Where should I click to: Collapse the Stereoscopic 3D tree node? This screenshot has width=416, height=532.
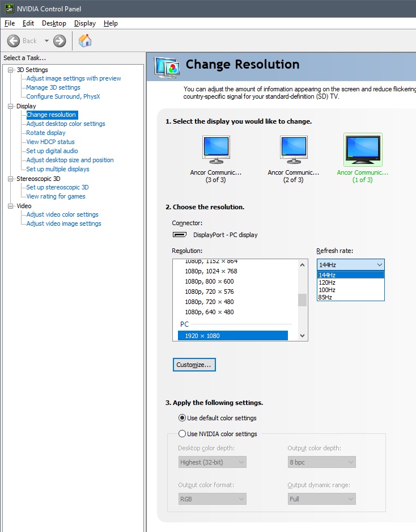point(11,179)
